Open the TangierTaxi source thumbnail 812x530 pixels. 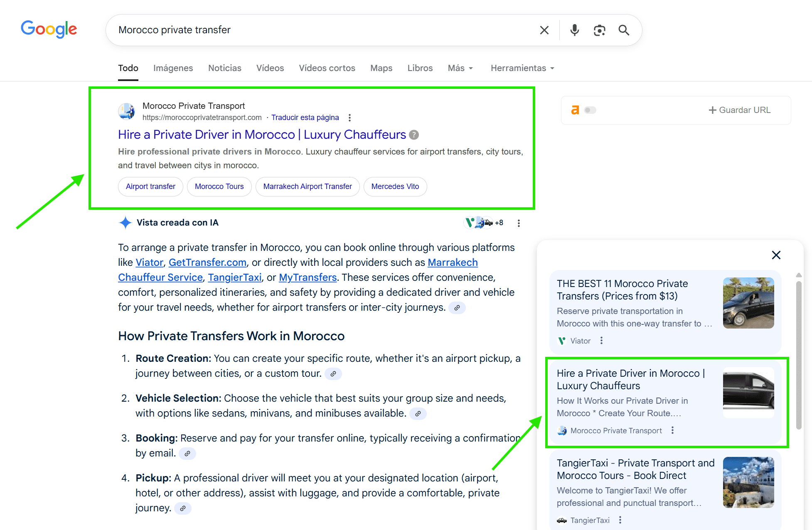click(x=748, y=482)
